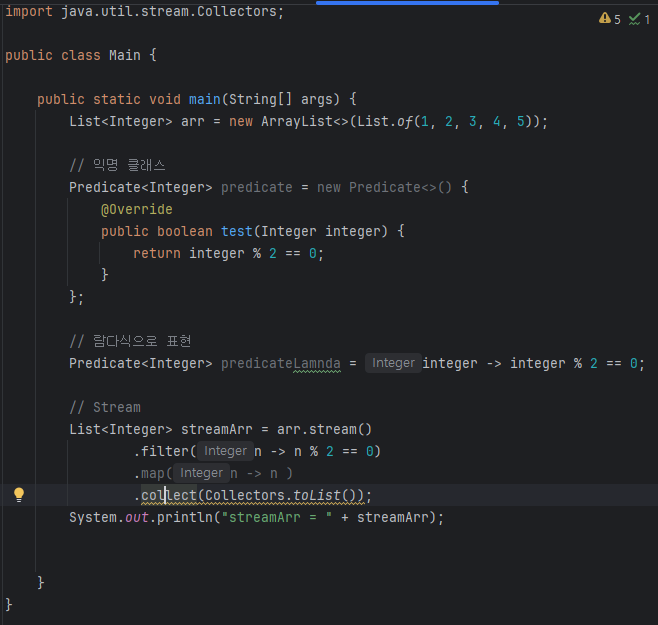This screenshot has height=625, width=658.
Task: Click the 'main' method name
Action: pyautogui.click(x=205, y=99)
